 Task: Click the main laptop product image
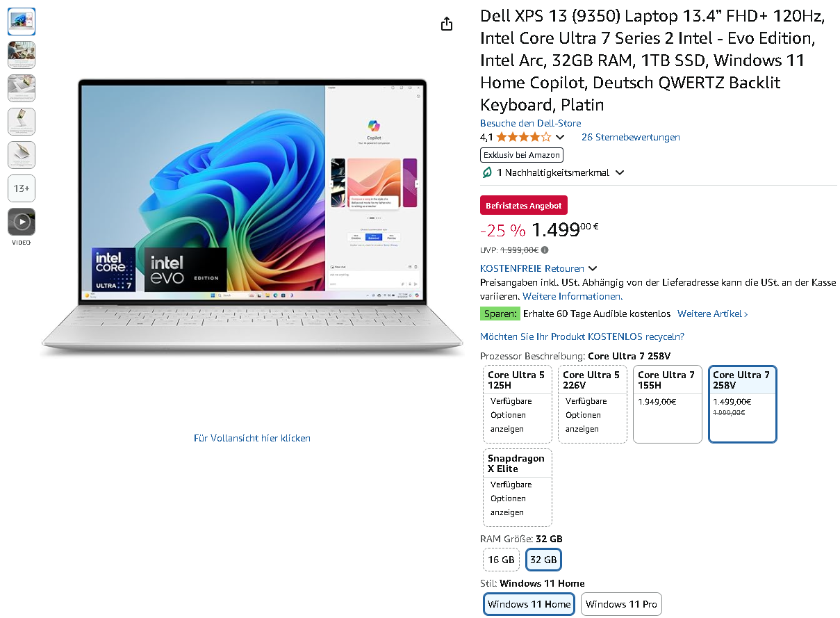[252, 218]
